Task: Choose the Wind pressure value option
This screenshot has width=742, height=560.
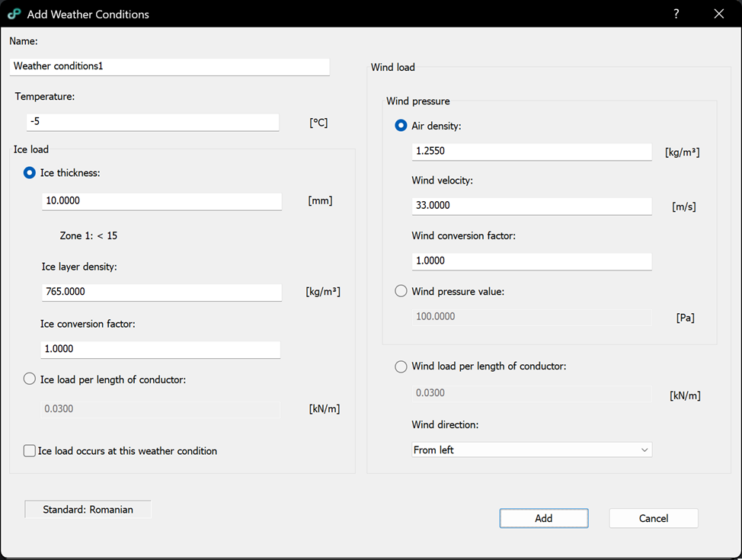Action: 401,291
